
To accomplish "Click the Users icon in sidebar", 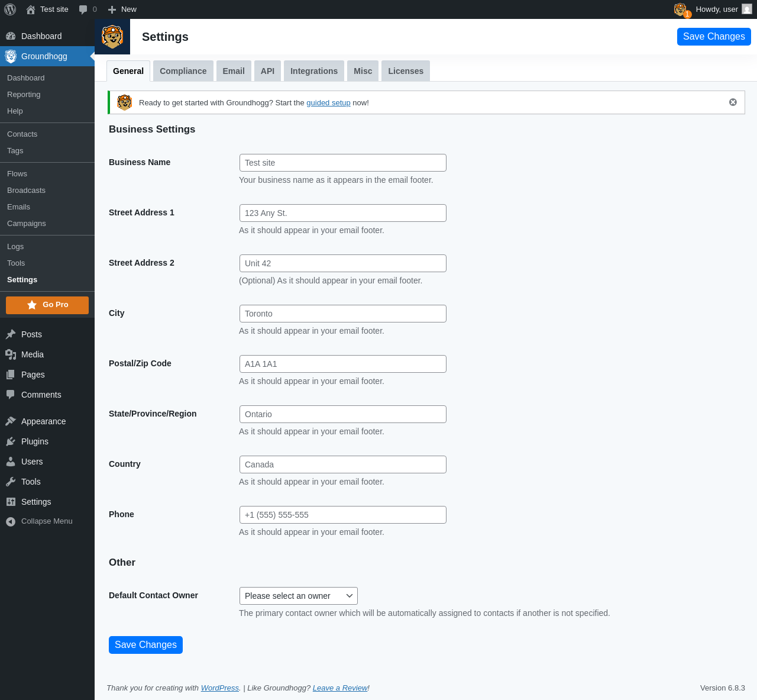I will click(11, 462).
